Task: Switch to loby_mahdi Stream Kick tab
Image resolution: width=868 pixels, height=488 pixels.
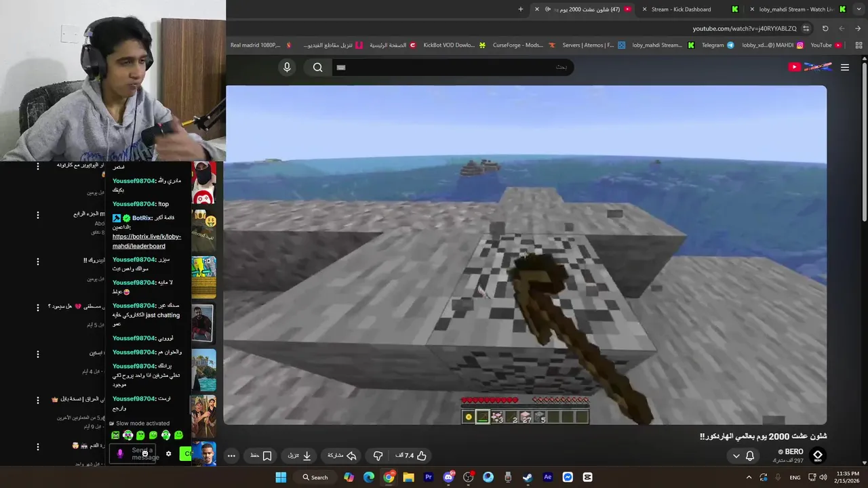Action: 797,9
